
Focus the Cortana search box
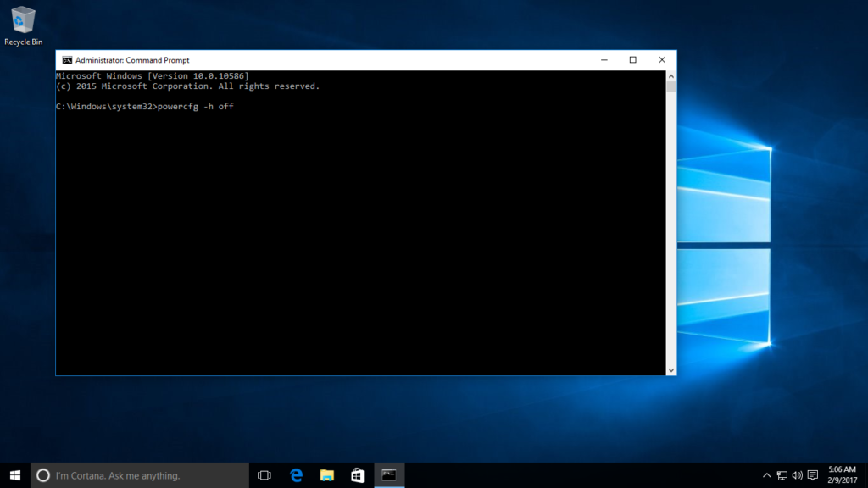(140, 475)
